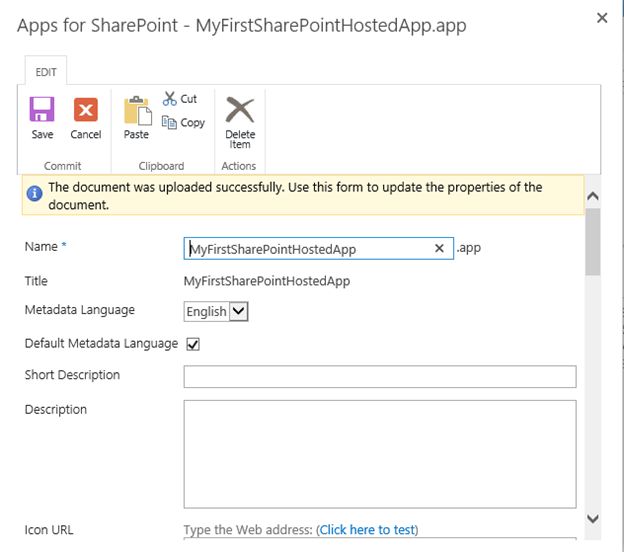
Task: Clear the Name field using its X
Action: (439, 248)
